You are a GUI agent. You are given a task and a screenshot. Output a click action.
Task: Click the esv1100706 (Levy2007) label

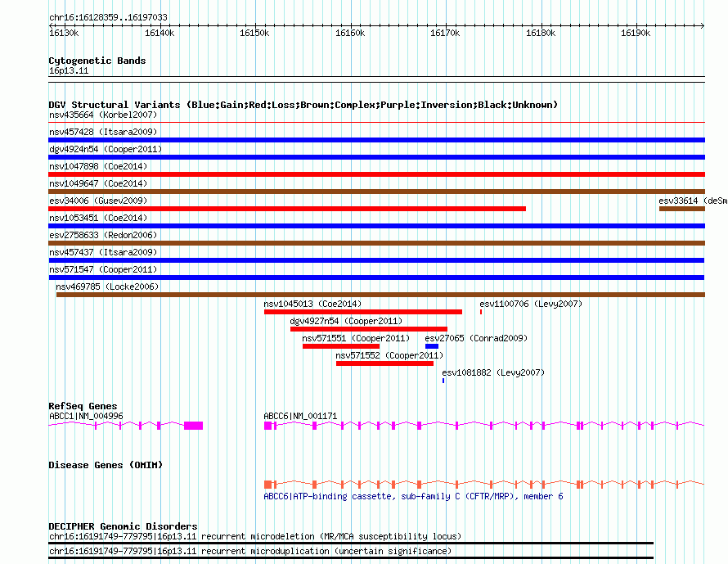pyautogui.click(x=531, y=304)
